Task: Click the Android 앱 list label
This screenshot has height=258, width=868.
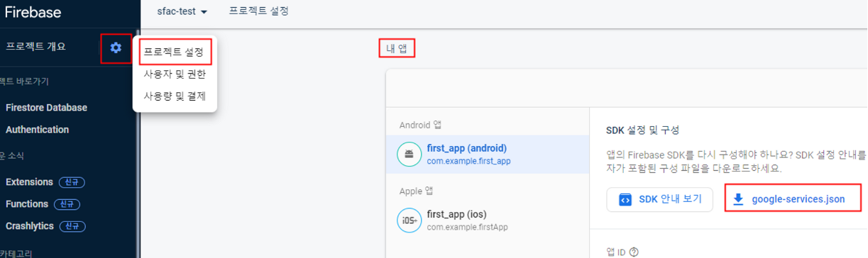Action: click(420, 125)
